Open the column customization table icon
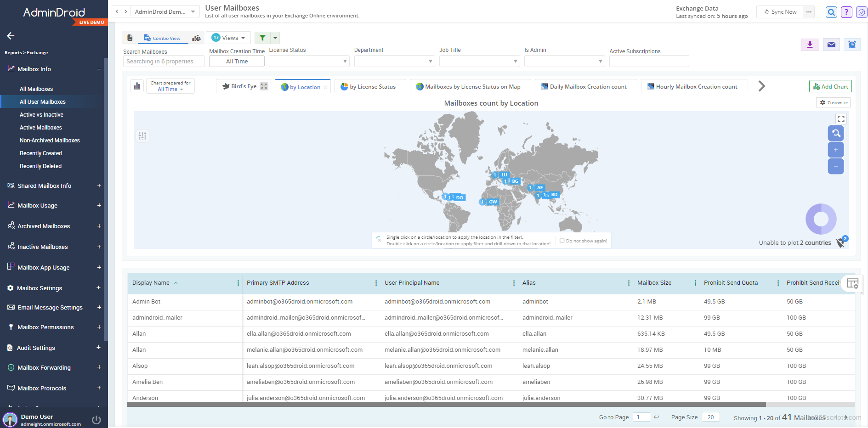 click(x=852, y=283)
